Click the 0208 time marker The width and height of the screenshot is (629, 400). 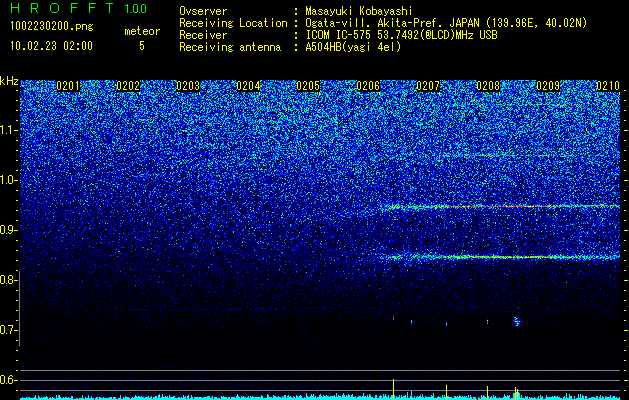[x=488, y=86]
